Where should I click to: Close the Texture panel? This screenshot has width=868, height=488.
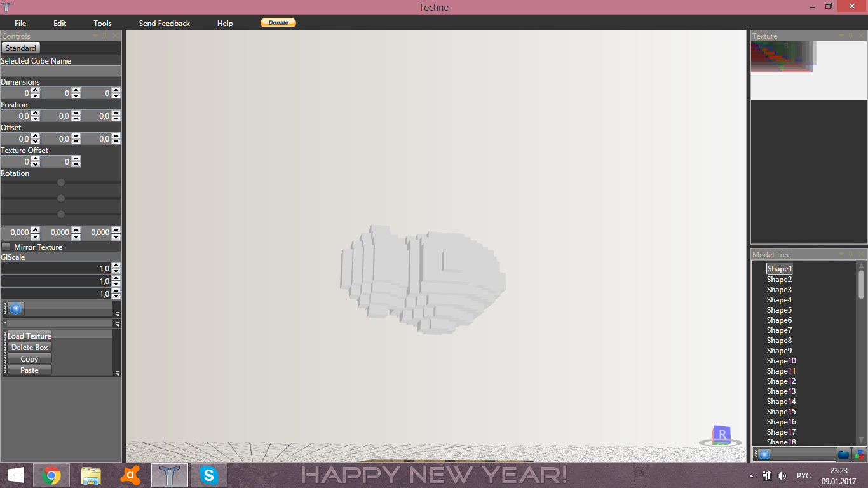(862, 36)
